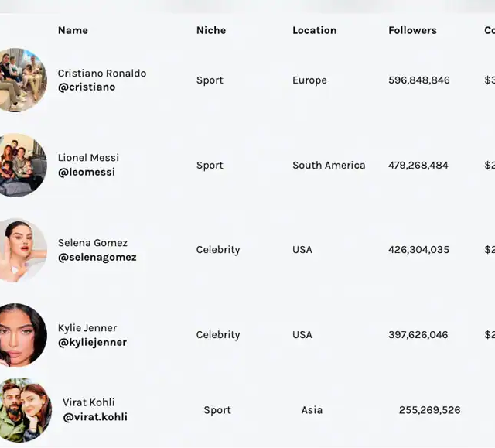Click the @selenagomez handle
Screen dimensions: 495x448
tap(97, 258)
